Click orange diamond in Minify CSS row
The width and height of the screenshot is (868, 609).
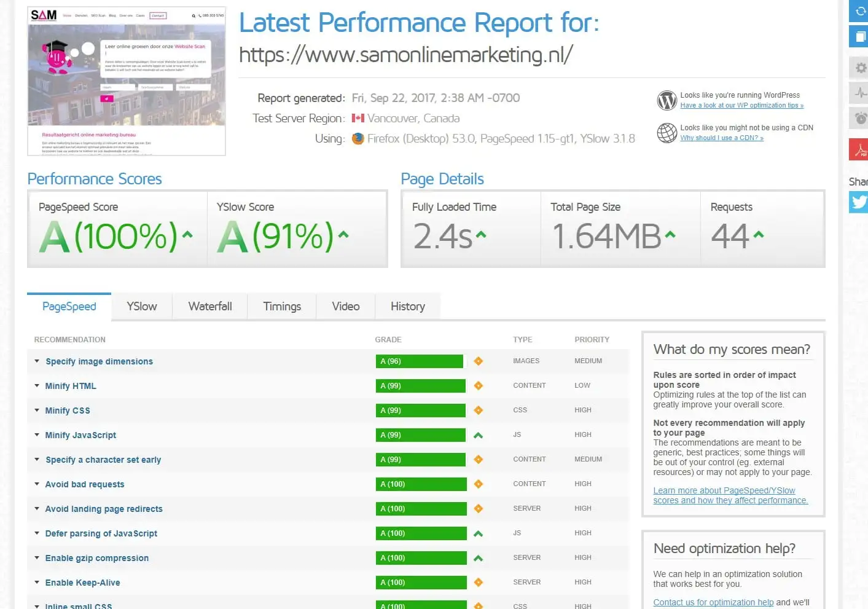pos(479,411)
